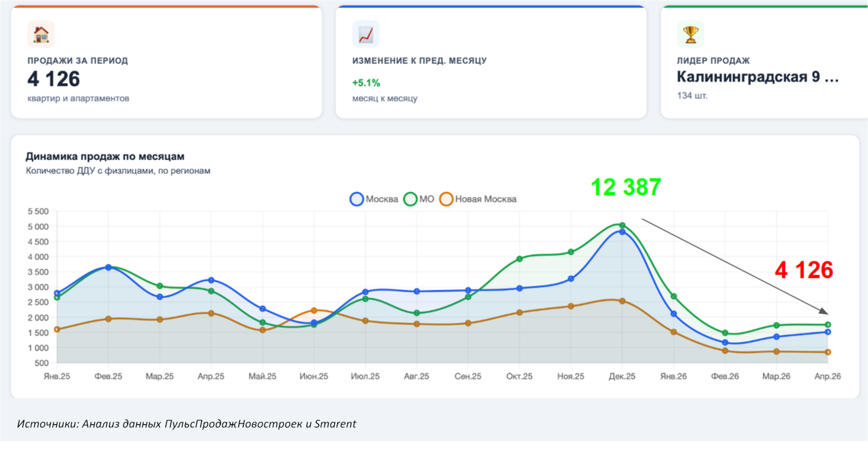The width and height of the screenshot is (868, 473).
Task: Click the green МО point at Окт.25
Action: pyautogui.click(x=519, y=259)
